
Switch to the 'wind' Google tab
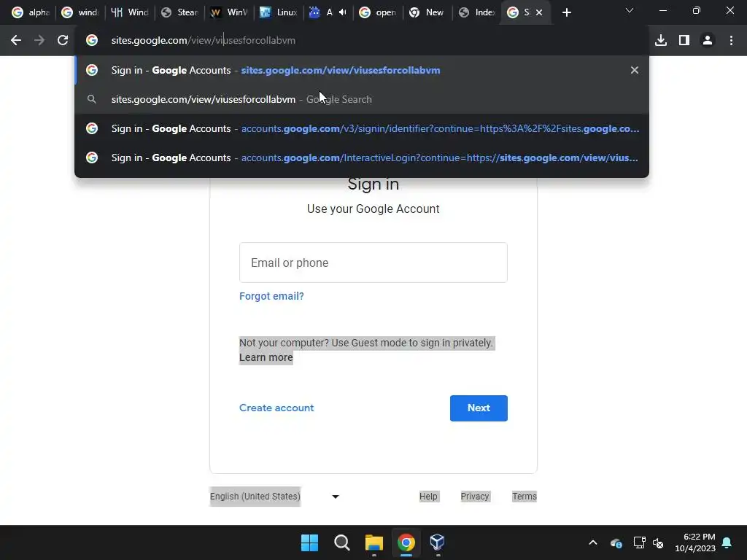coord(80,13)
